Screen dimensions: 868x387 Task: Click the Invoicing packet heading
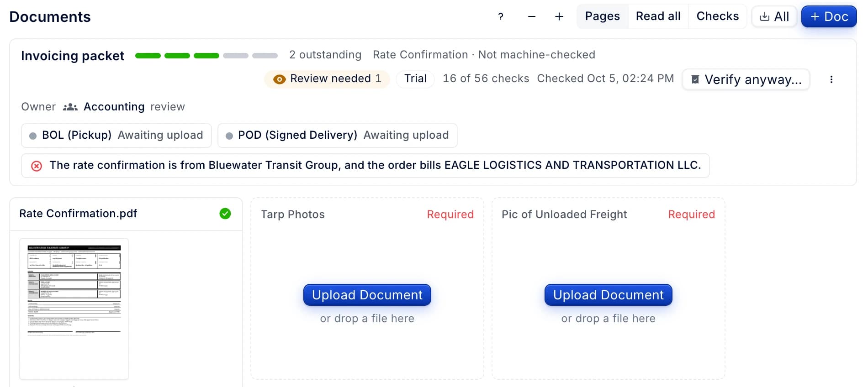pyautogui.click(x=73, y=56)
